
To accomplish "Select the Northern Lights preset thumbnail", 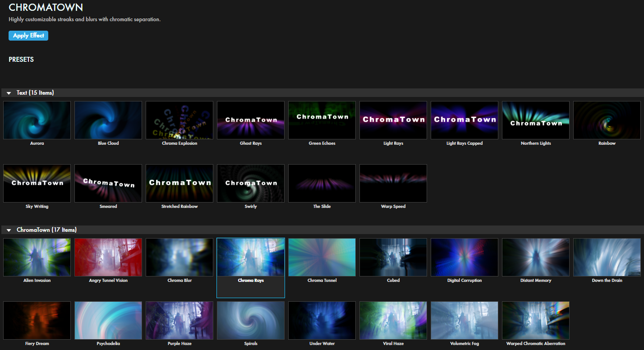I will 536,120.
